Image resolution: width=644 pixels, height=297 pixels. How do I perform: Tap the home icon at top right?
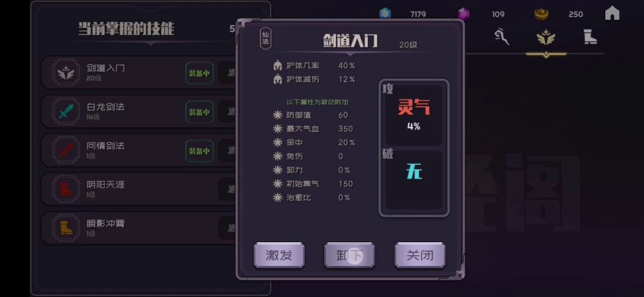pos(612,13)
